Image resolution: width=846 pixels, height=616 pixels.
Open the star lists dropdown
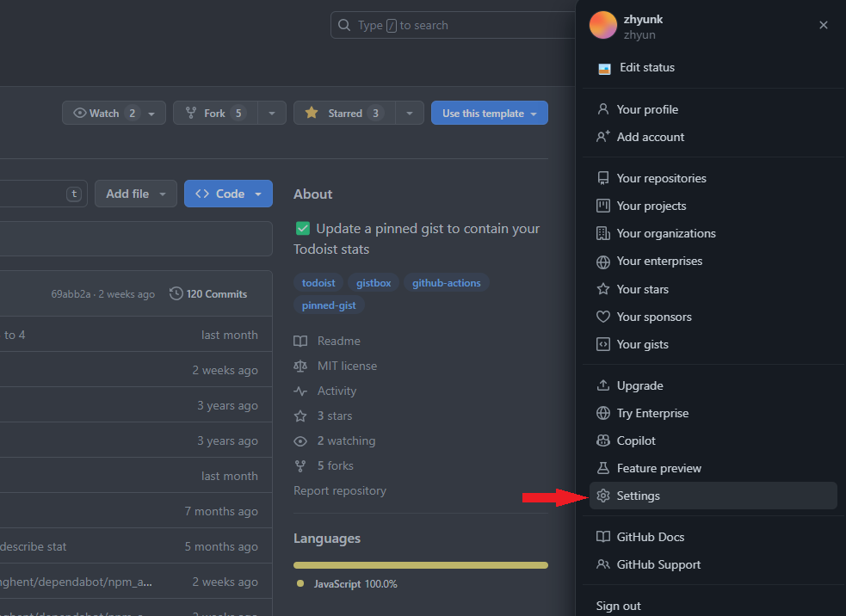410,113
